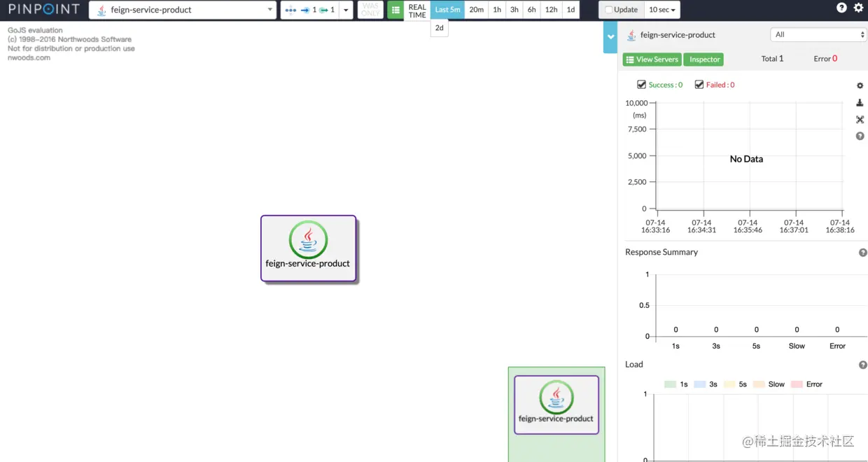
Task: Click the Total 1 count
Action: click(x=772, y=59)
